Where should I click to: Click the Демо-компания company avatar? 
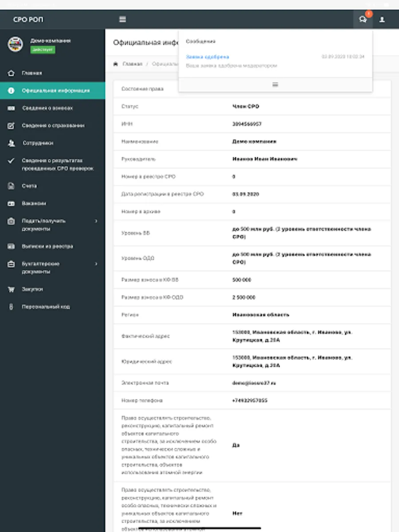coord(16,44)
